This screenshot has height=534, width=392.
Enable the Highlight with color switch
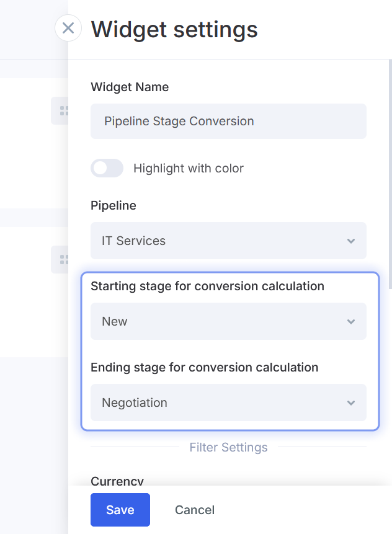tap(107, 168)
